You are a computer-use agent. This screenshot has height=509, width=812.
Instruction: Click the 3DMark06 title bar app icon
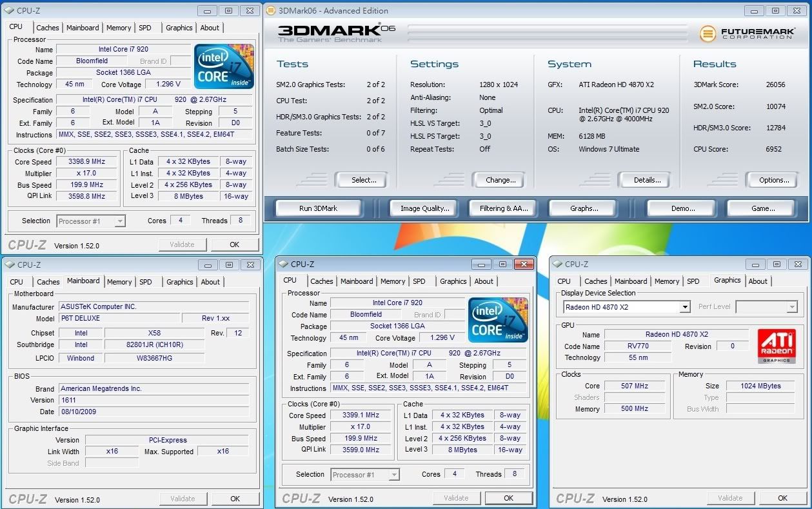coord(270,11)
